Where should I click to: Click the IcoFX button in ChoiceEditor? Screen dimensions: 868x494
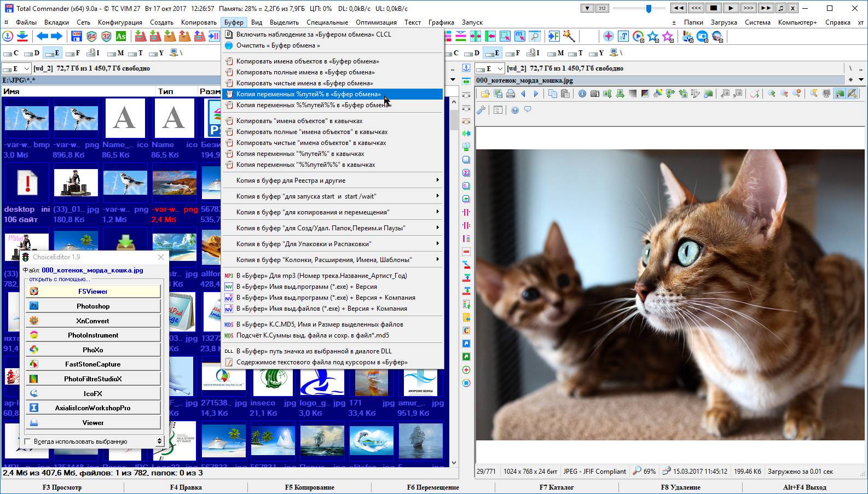[x=93, y=393]
